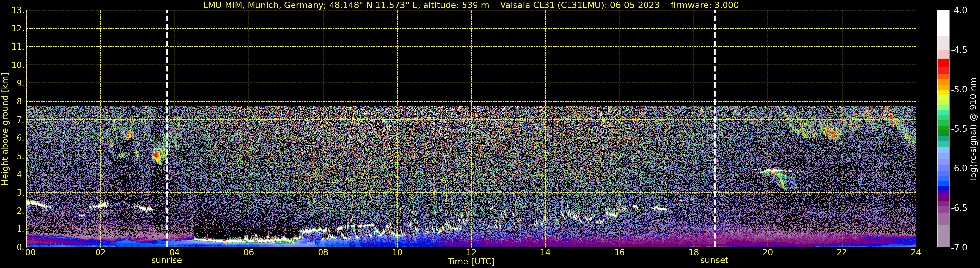Click the "-5.5" colorbar tick label
This screenshot has width=980, height=268.
(959, 129)
